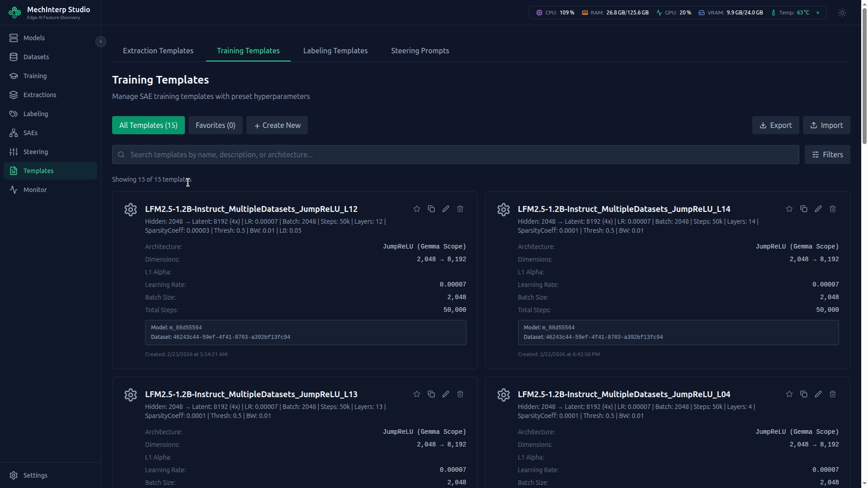
Task: Open Settings at sidebar bottom
Action: point(50,475)
